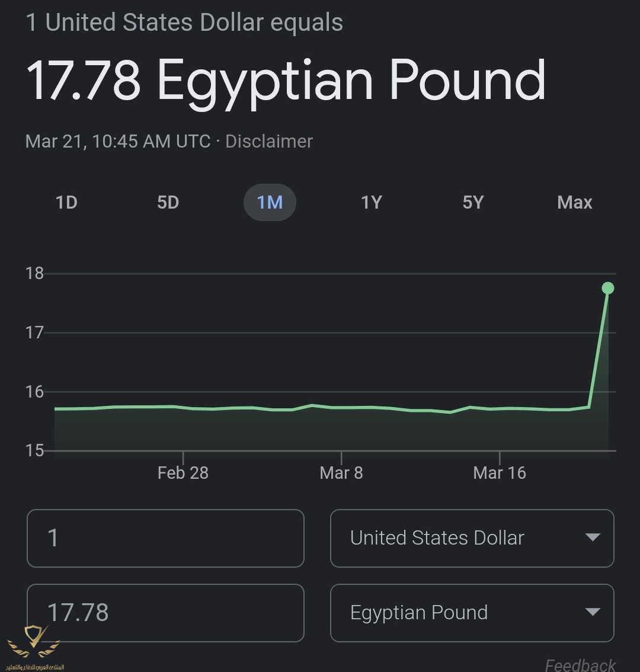Show the 1Y chart range
The image size is (640, 672).
pyautogui.click(x=371, y=202)
